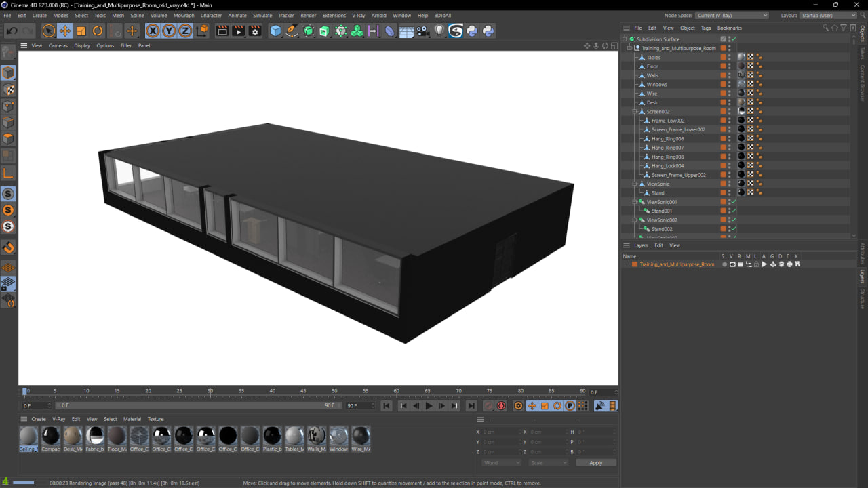The image size is (868, 488).
Task: Click Play Forwards button
Action: (x=429, y=406)
